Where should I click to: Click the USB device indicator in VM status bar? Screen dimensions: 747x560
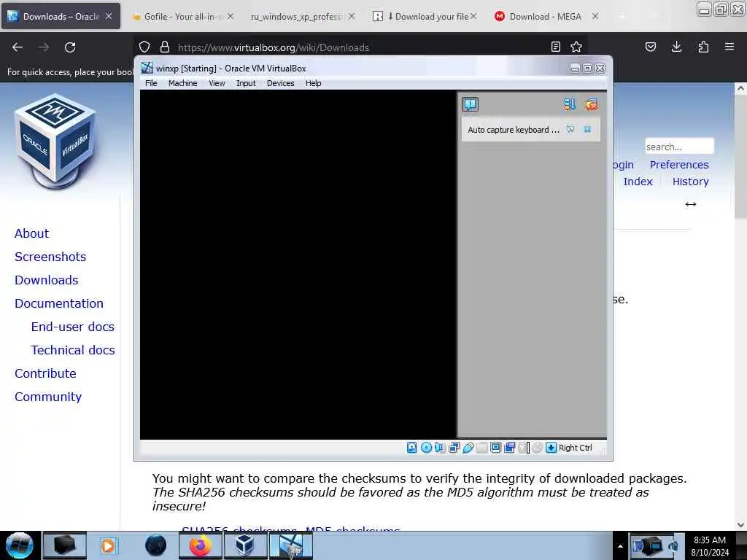(x=468, y=448)
